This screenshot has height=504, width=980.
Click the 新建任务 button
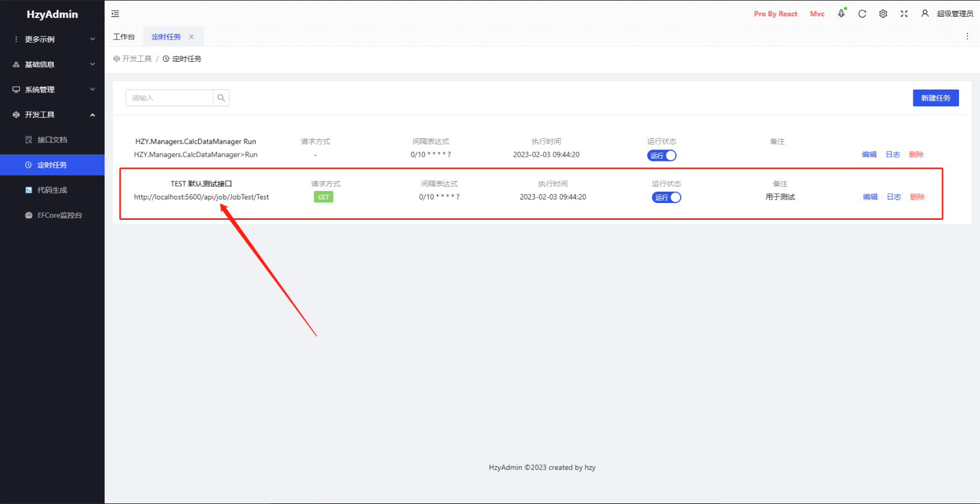pos(936,98)
